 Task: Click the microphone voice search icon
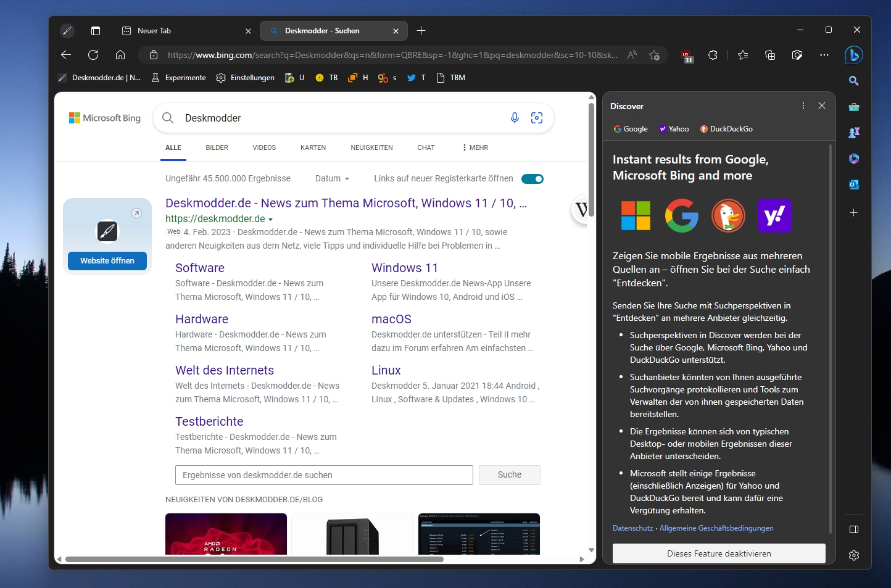click(x=515, y=118)
